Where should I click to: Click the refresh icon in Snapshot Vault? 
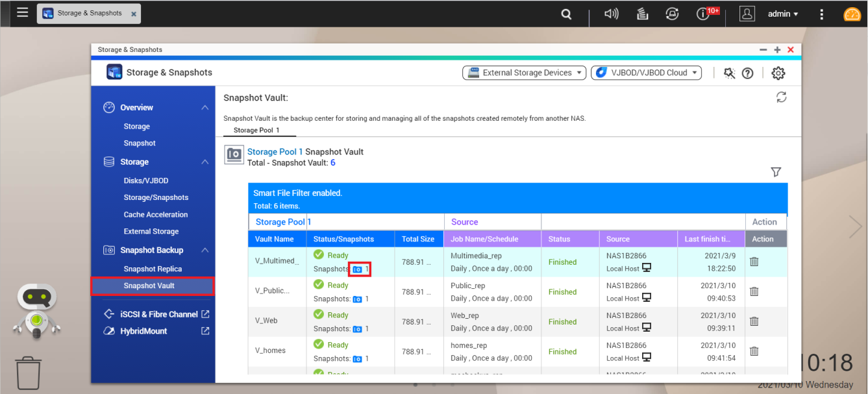click(781, 97)
